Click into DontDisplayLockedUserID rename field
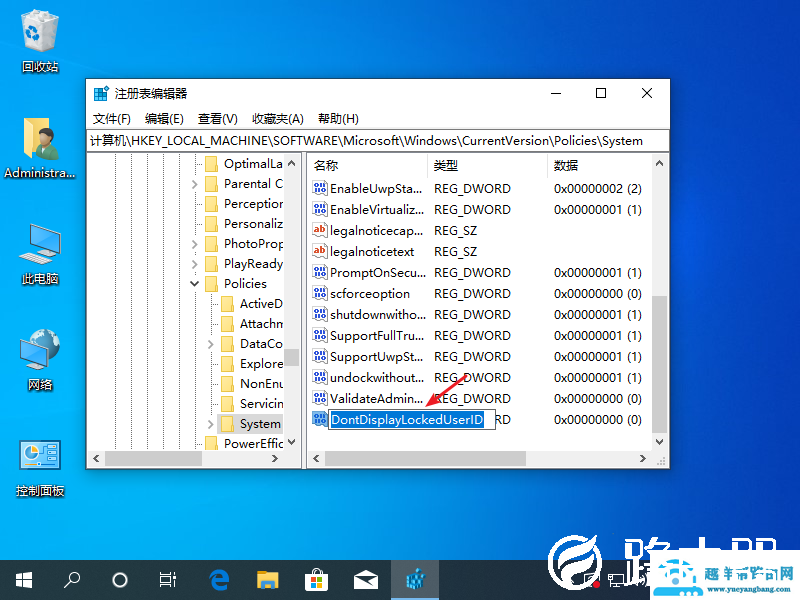The image size is (800, 600). (412, 419)
